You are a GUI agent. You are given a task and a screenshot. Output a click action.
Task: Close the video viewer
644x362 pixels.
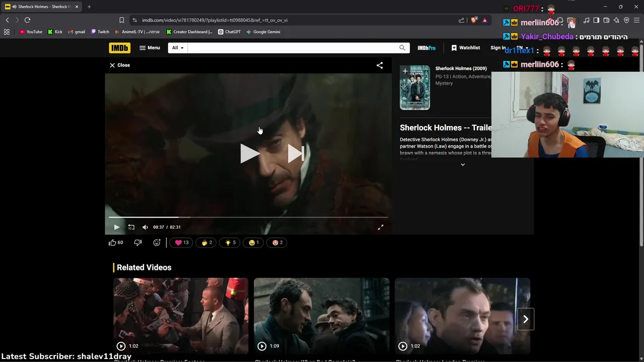(120, 65)
